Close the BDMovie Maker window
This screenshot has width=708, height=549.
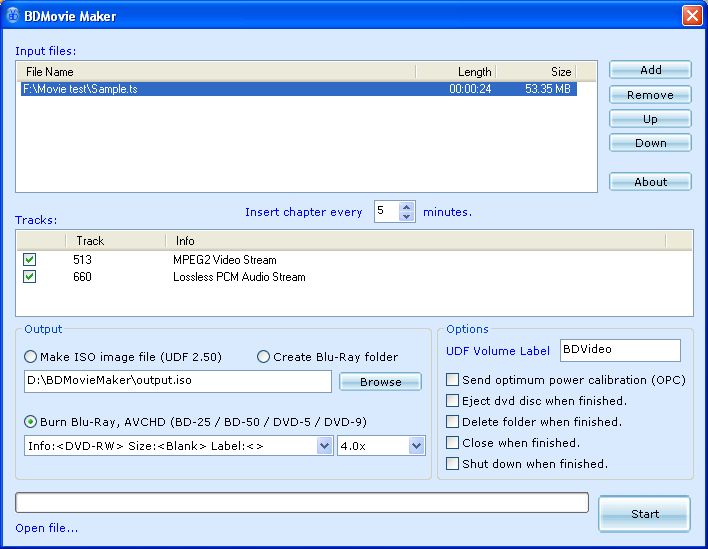click(x=692, y=16)
